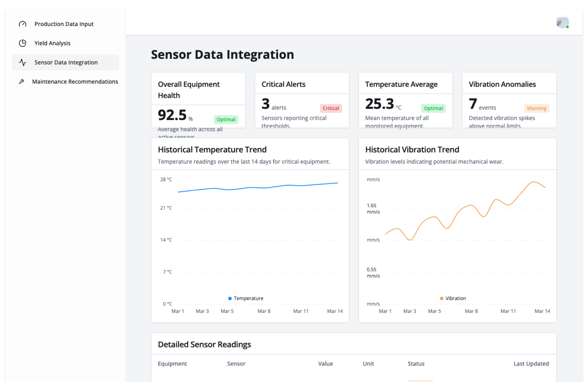The height and width of the screenshot is (382, 588).
Task: Click the gauge icon beside Production Data Input
Action: pyautogui.click(x=23, y=24)
